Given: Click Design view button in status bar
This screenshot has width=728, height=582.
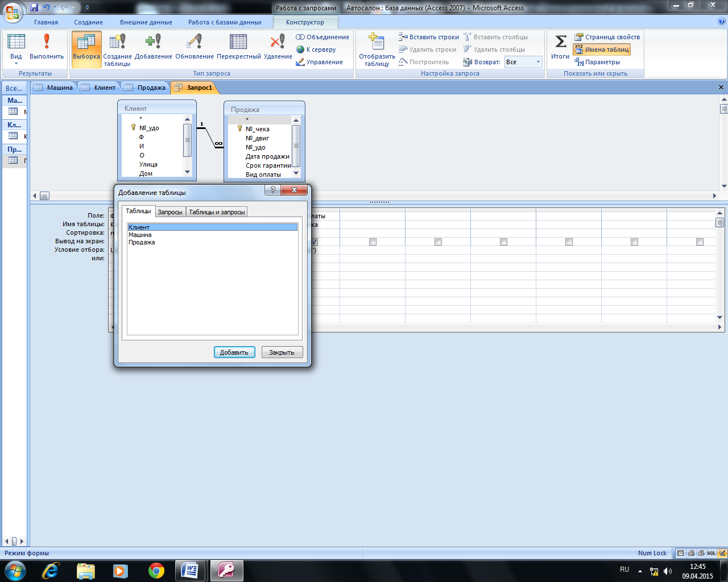Looking at the screenshot, I should [722, 553].
